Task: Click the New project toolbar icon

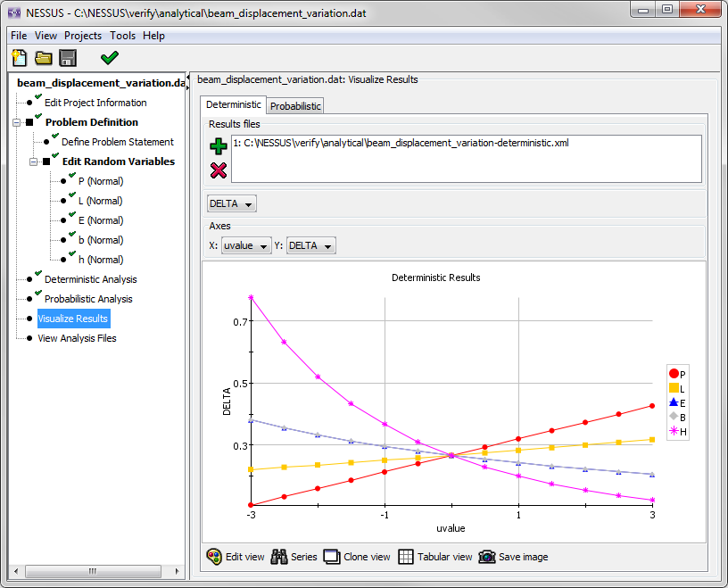Action: click(x=19, y=59)
